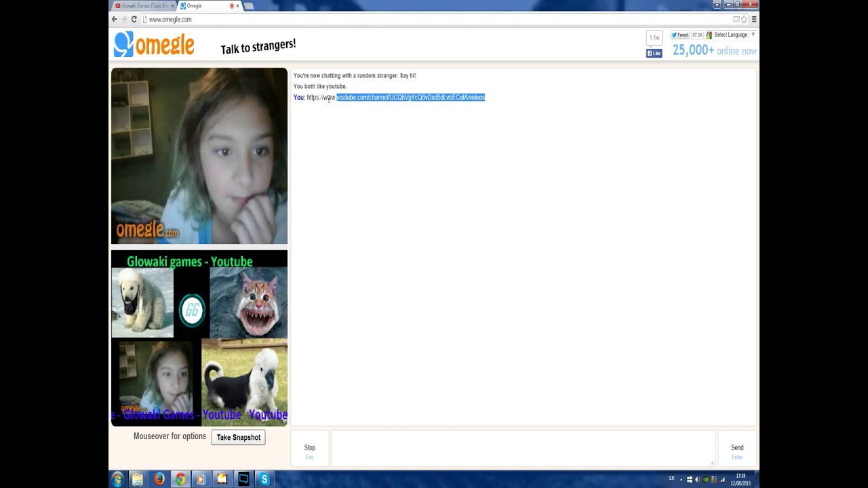Click the "You both like youtube." text

tap(320, 87)
